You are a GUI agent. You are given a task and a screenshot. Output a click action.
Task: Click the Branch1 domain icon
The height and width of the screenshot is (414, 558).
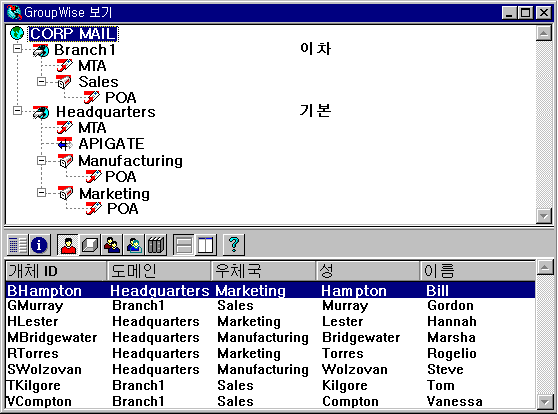pos(41,50)
